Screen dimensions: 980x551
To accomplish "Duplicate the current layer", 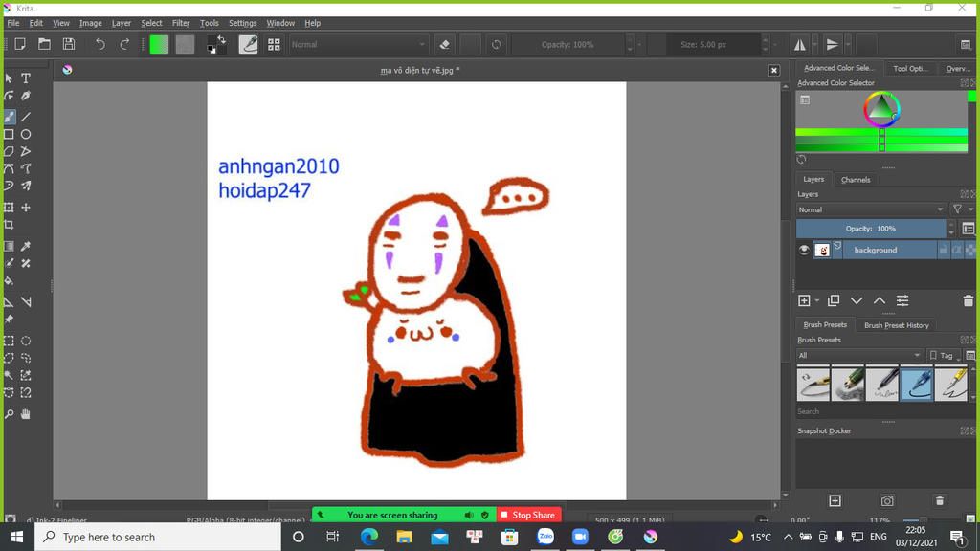I will [834, 301].
